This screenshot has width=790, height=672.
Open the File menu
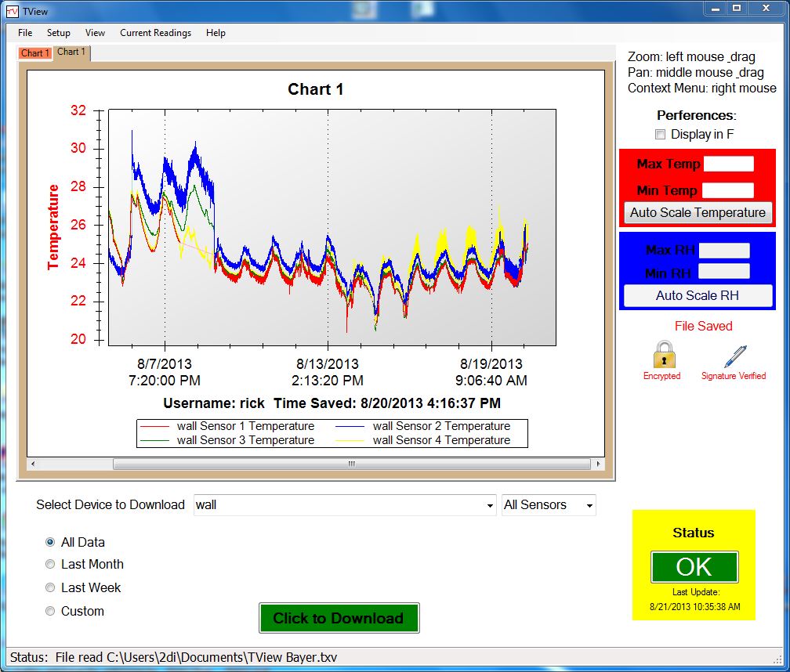(x=25, y=33)
